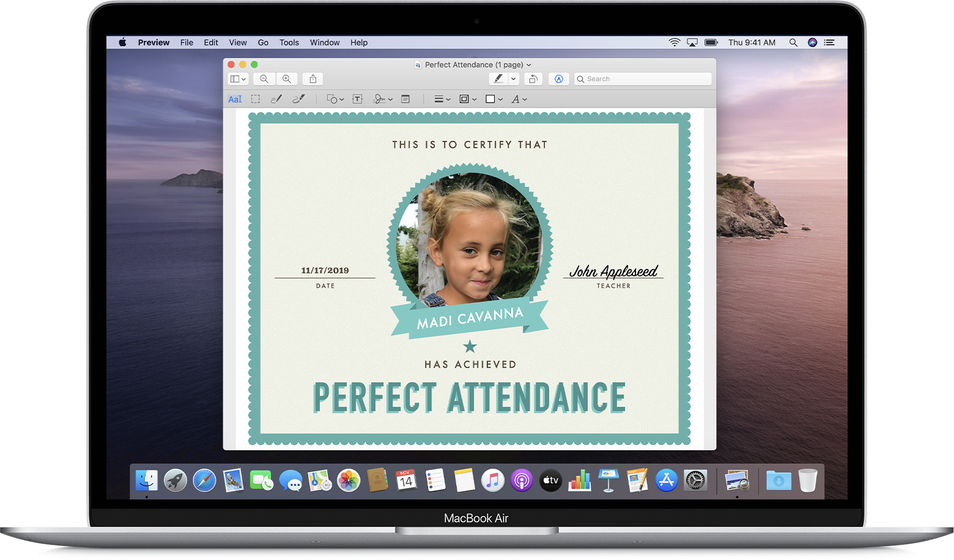The image size is (954, 560).
Task: Activate Siri from the menu bar
Action: pyautogui.click(x=812, y=42)
